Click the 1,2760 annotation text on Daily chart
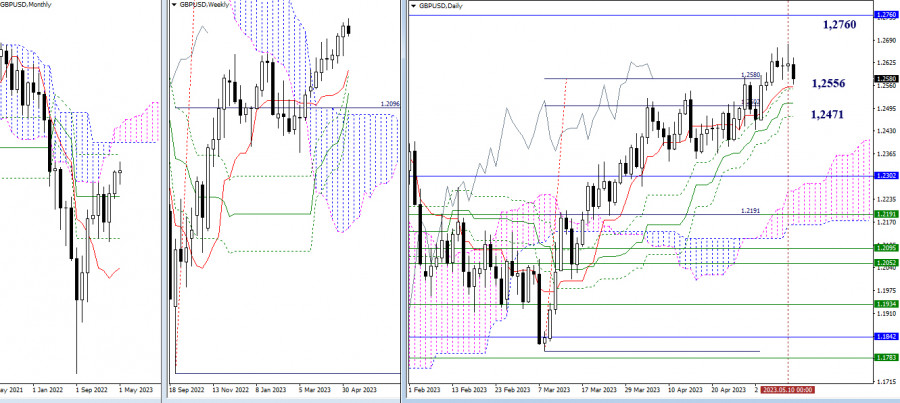 (x=839, y=25)
